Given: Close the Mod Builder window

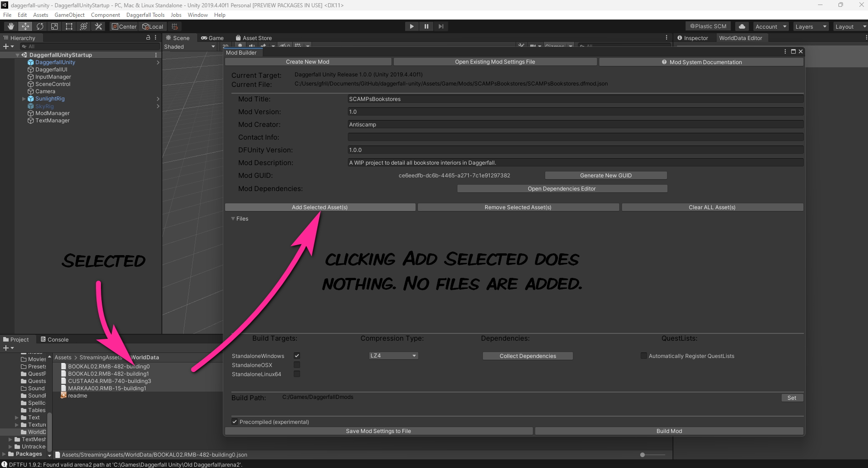Looking at the screenshot, I should [x=801, y=52].
